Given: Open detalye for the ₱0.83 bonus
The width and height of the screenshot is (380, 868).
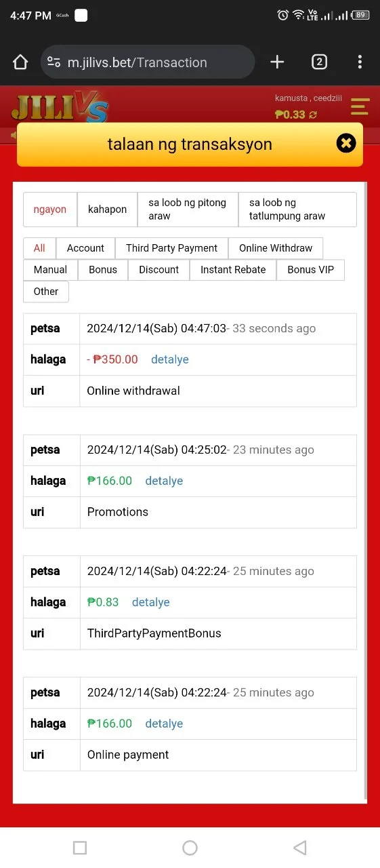Looking at the screenshot, I should point(151,602).
